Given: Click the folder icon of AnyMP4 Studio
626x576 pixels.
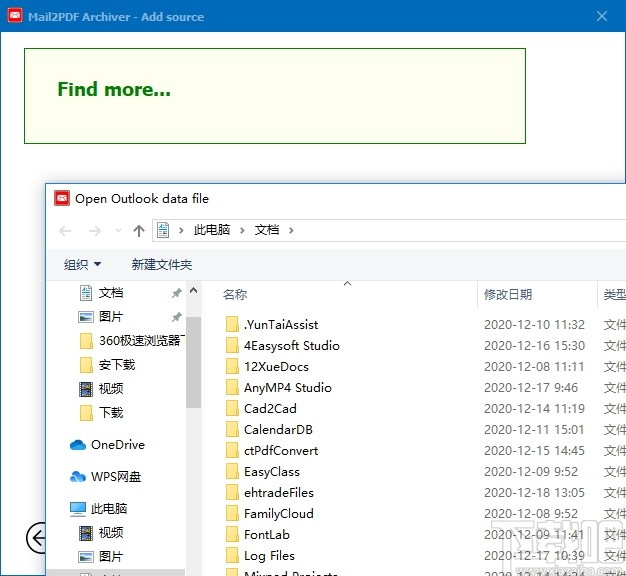Looking at the screenshot, I should tap(232, 387).
